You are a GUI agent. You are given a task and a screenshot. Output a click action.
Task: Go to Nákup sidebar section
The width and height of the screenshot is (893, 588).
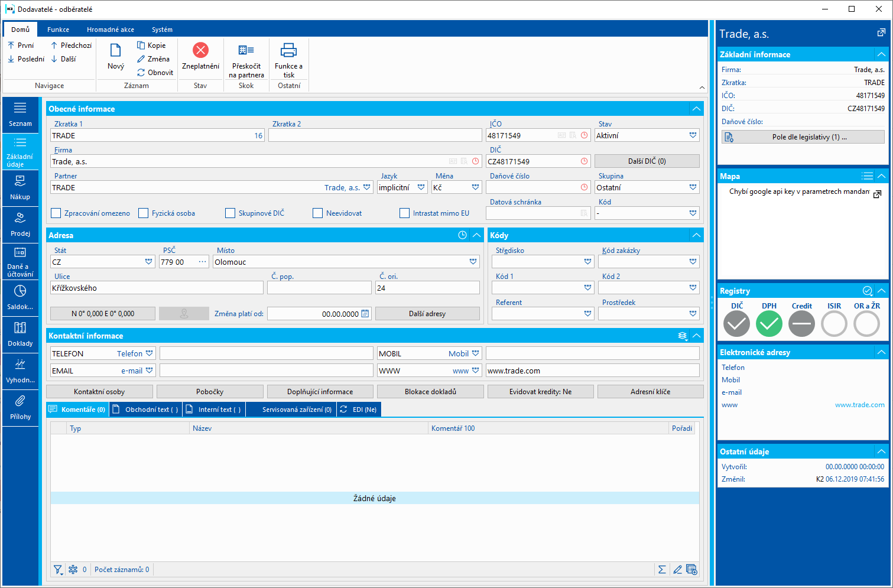coord(20,187)
